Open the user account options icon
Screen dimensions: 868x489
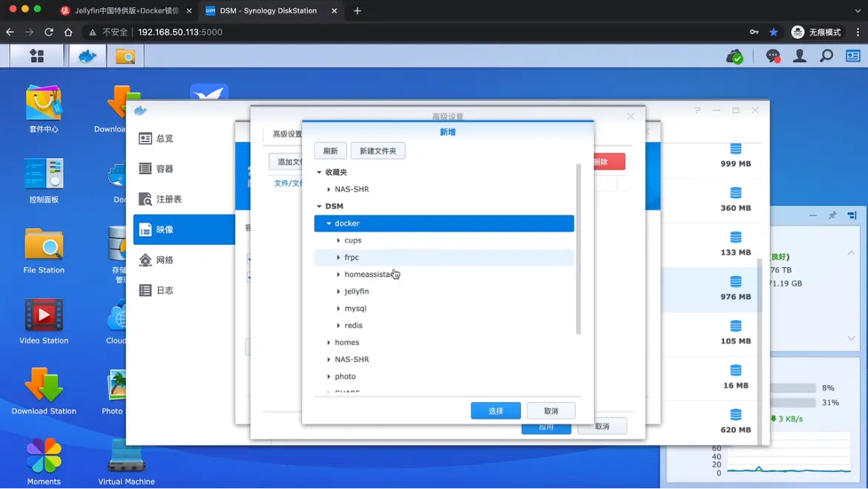[x=800, y=56]
